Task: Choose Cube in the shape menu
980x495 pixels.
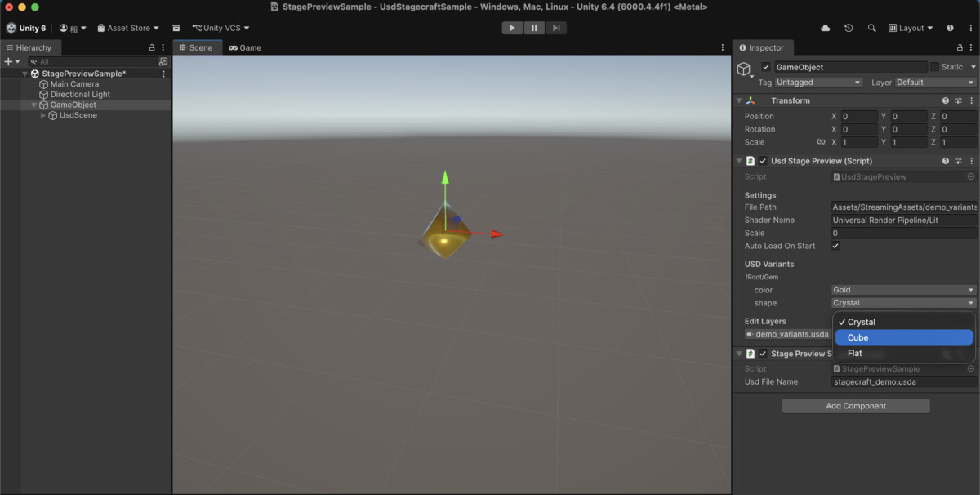Action: pos(904,337)
